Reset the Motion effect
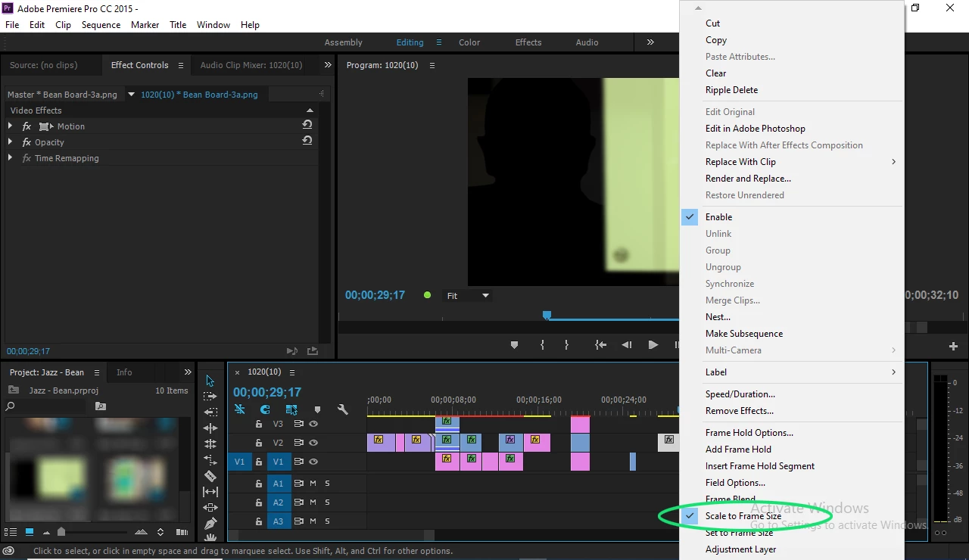The width and height of the screenshot is (969, 560). click(307, 125)
